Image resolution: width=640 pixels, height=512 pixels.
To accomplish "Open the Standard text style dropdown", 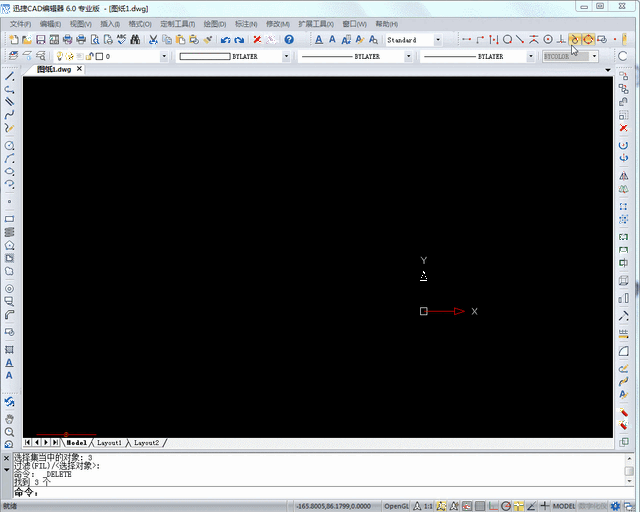I will tap(438, 40).
